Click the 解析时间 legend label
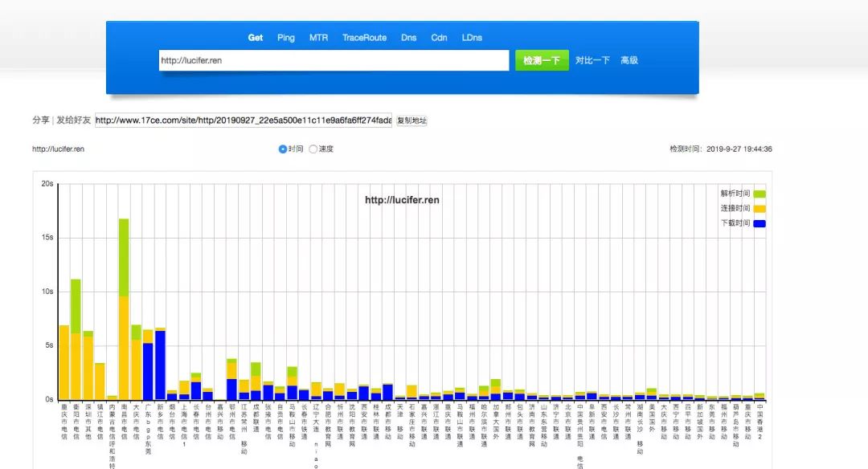The image size is (868, 469). 735,194
